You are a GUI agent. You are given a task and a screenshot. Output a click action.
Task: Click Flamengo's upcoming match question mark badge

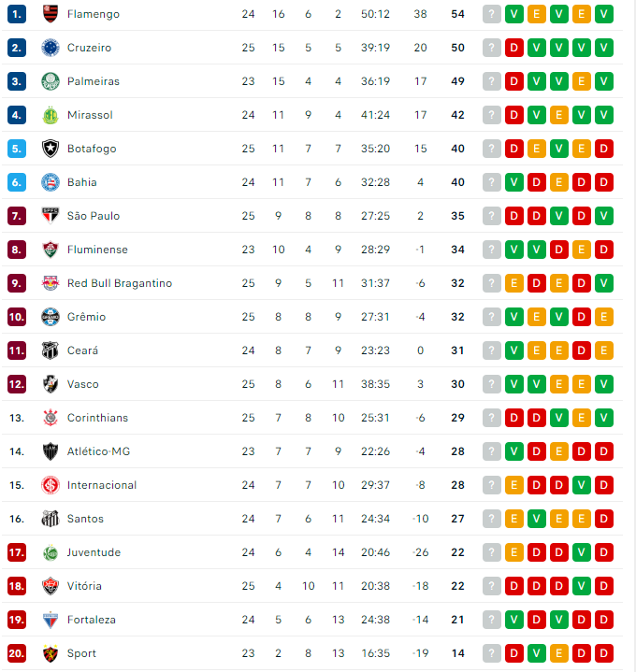click(x=491, y=14)
